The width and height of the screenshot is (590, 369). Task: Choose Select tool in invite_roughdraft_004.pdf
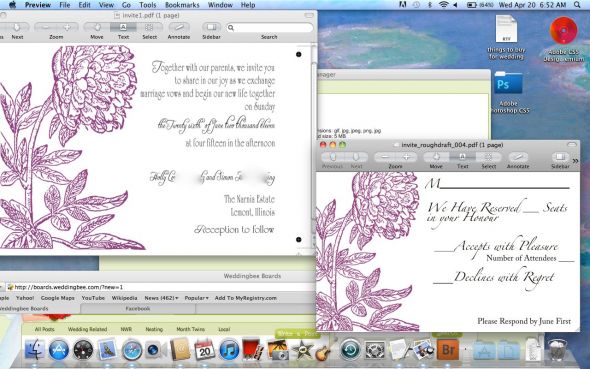click(x=488, y=157)
